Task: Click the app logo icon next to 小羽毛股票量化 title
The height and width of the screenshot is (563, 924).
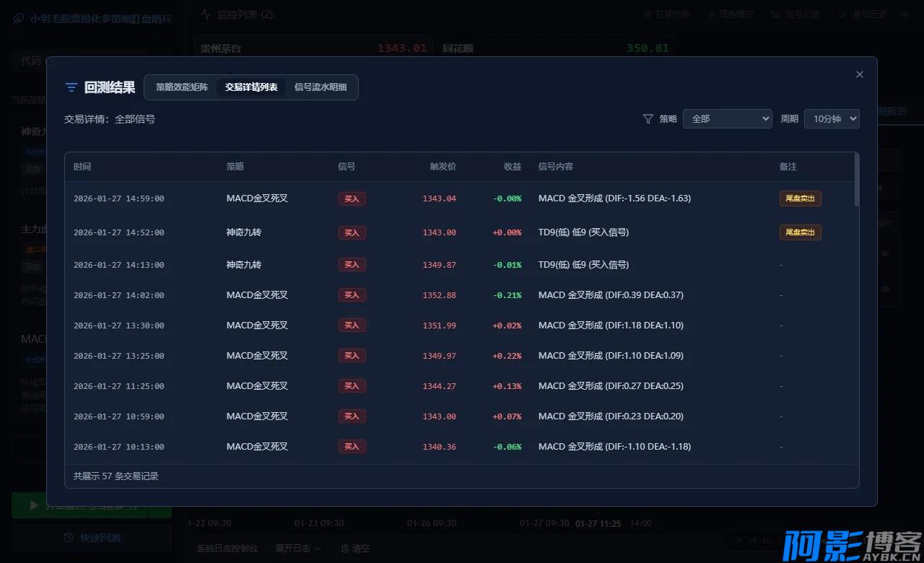Action: coord(17,18)
